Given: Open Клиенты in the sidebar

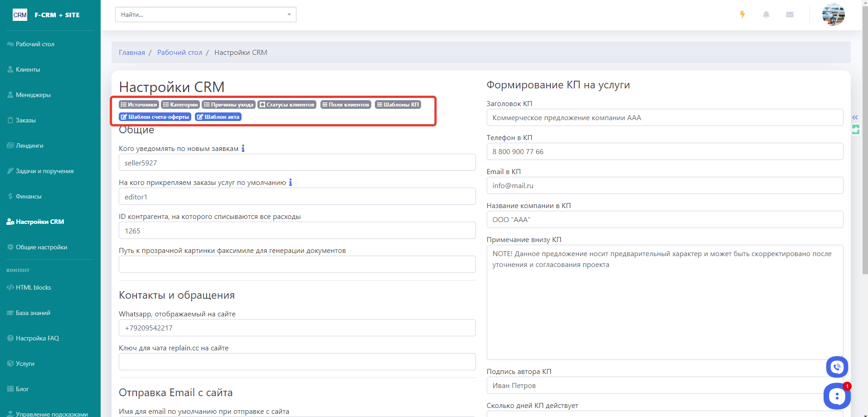Looking at the screenshot, I should (28, 69).
